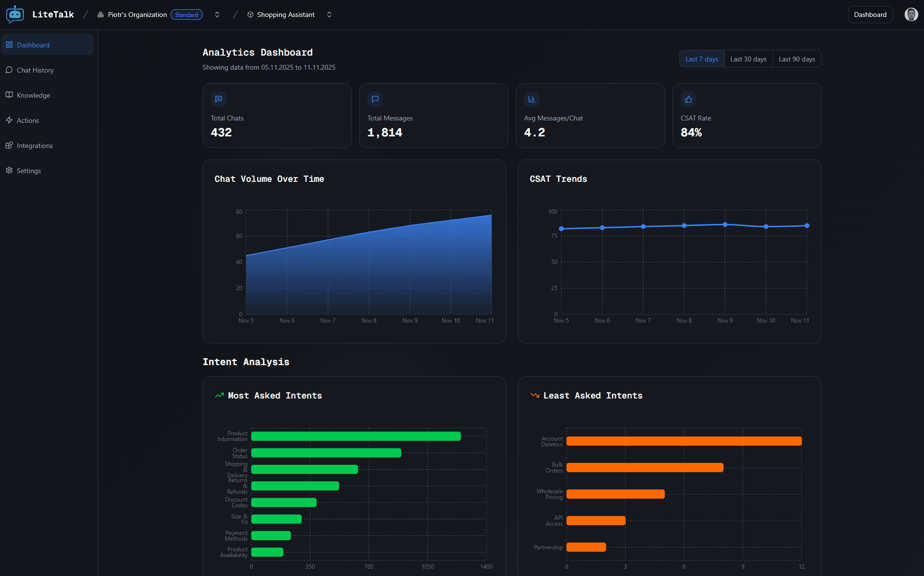Open Integrations using its sidebar icon
The width and height of the screenshot is (924, 576).
(x=9, y=145)
